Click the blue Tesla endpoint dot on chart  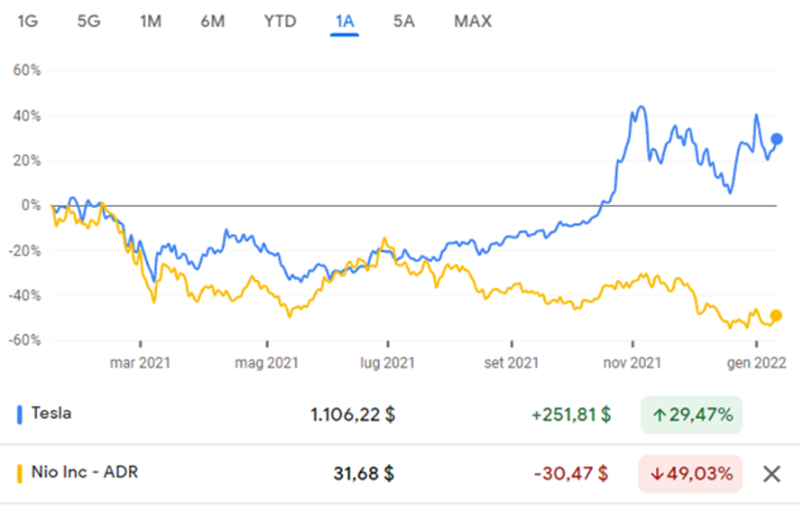(776, 139)
